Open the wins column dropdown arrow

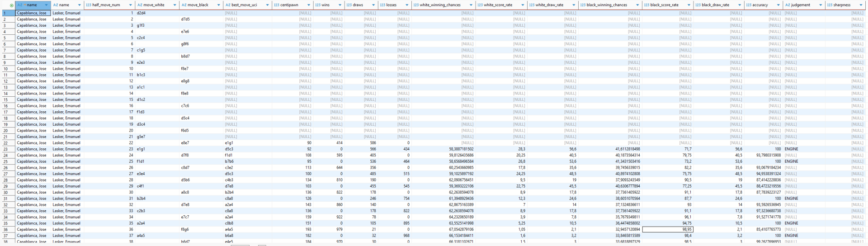point(340,5)
